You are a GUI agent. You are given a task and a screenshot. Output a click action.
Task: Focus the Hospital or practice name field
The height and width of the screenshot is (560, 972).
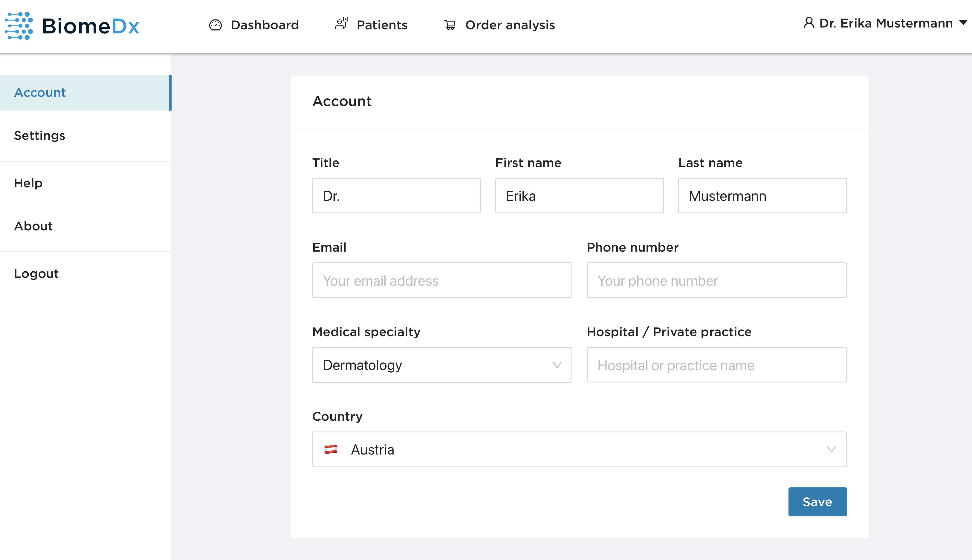pos(716,365)
